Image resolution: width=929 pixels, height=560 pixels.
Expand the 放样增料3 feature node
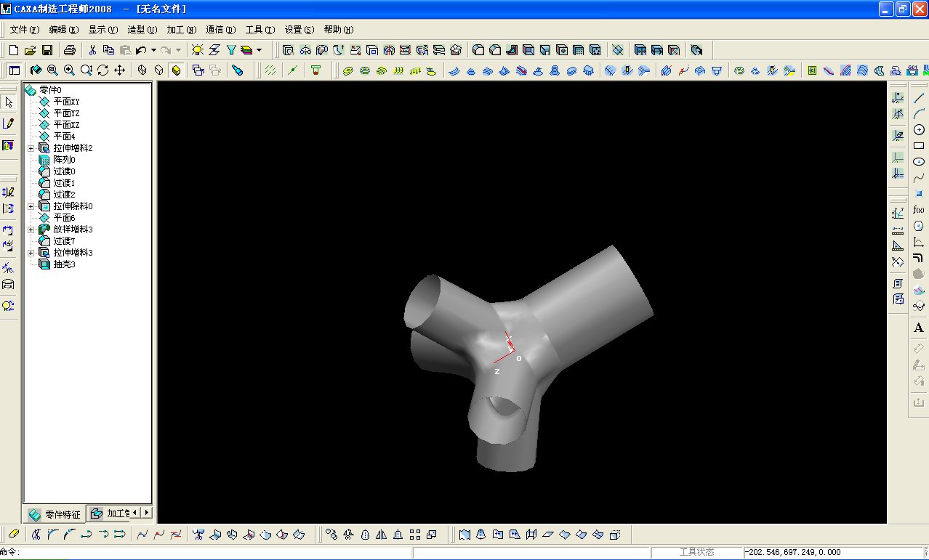(31, 230)
